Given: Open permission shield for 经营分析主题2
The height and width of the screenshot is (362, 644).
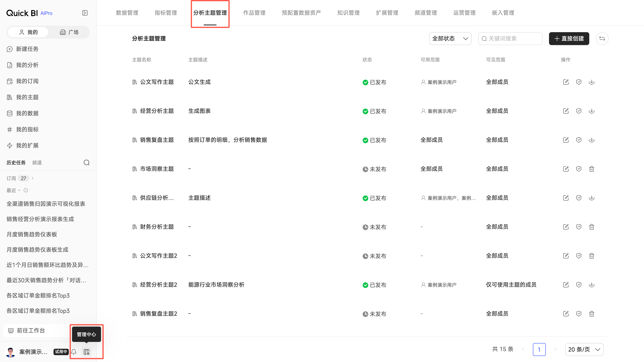Looking at the screenshot, I should click(579, 285).
